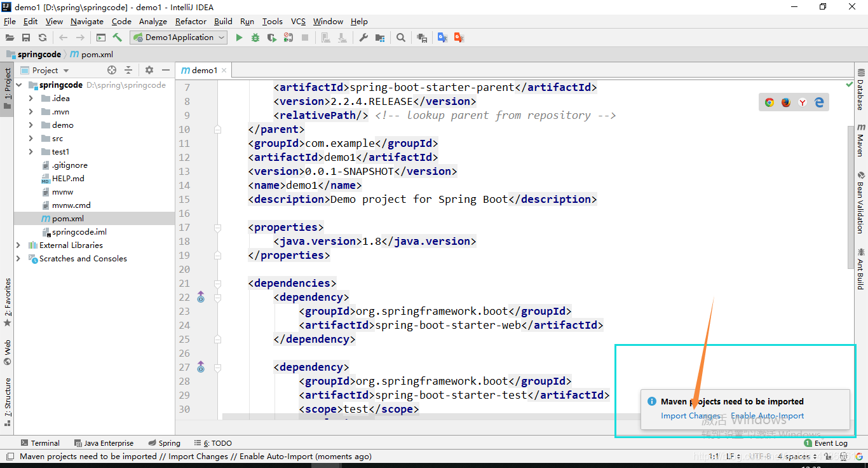Open the TODO tool window
868x468 pixels.
click(x=213, y=443)
